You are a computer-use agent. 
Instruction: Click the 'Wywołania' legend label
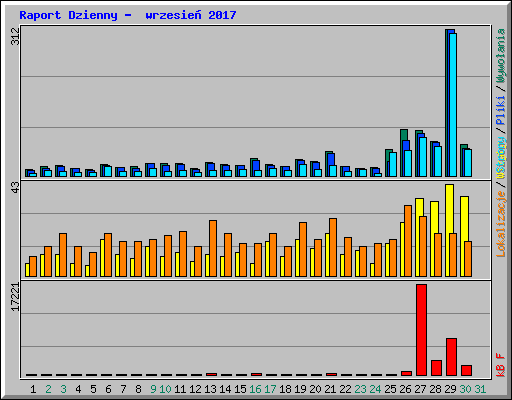coord(501,56)
